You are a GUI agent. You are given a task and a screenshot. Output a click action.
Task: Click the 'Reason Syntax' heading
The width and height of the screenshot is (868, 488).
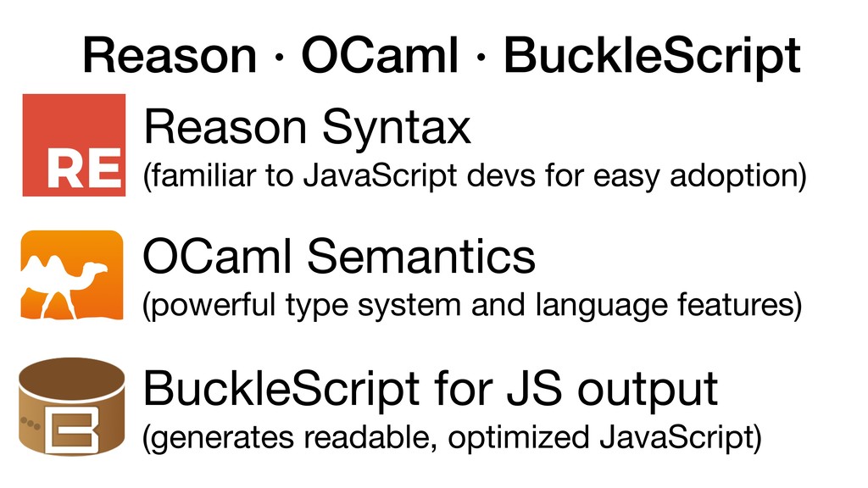(x=307, y=127)
